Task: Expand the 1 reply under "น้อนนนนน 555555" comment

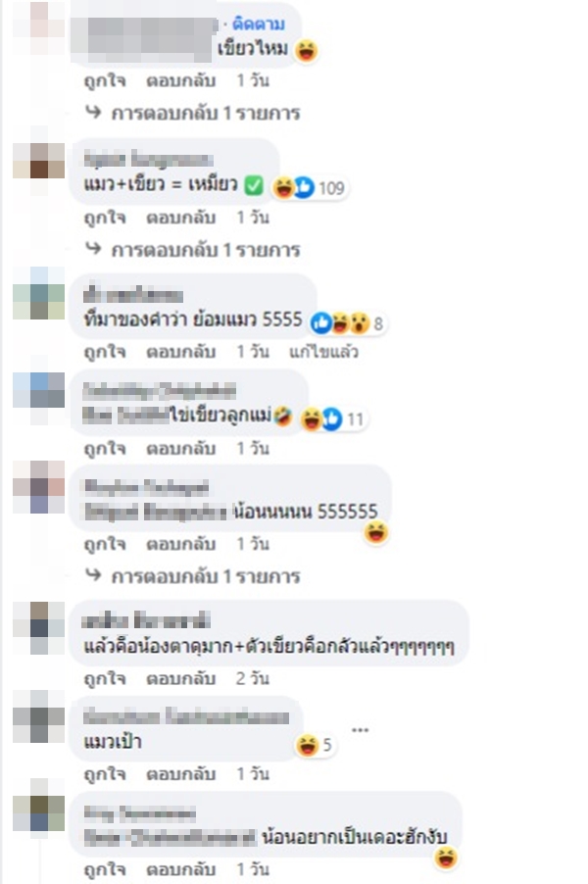Action: [193, 576]
